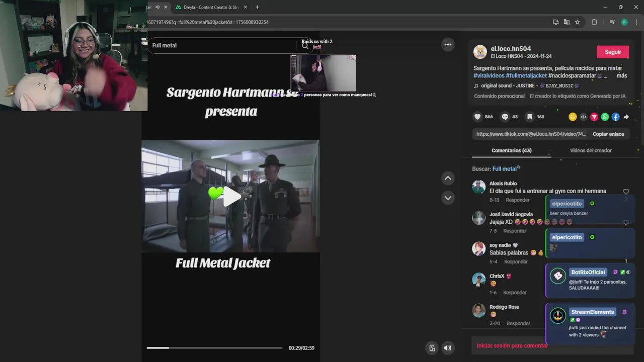Reply to Rodrigo Rosa's comment
This screenshot has width=644, height=362.
(518, 323)
